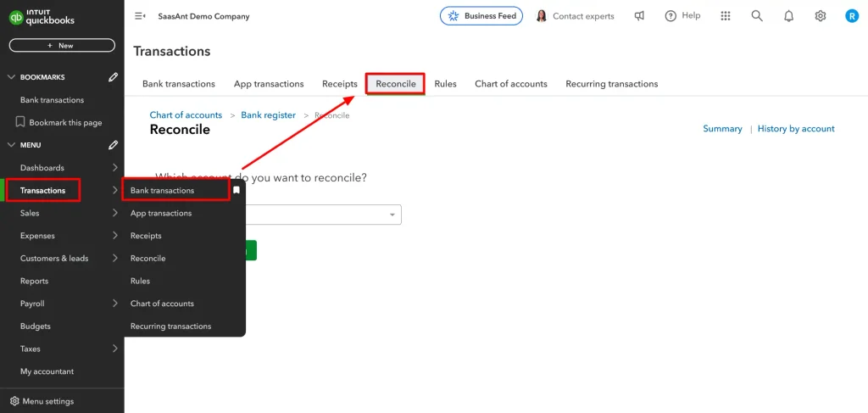This screenshot has width=868, height=413.
Task: Open the Business Feed
Action: [481, 16]
